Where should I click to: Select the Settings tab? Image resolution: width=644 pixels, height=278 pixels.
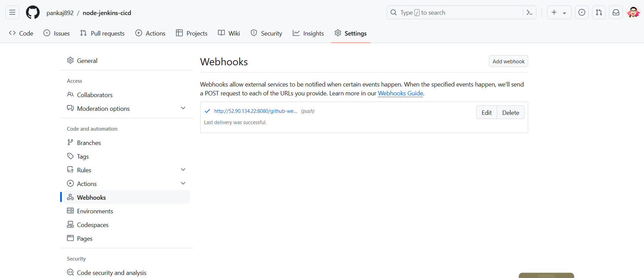click(351, 33)
